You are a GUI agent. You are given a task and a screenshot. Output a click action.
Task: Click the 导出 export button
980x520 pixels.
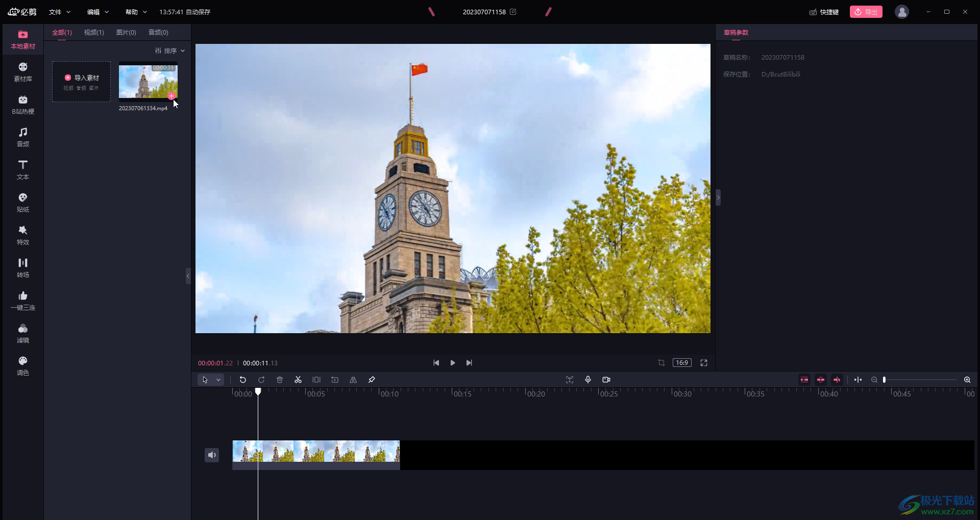(x=866, y=12)
